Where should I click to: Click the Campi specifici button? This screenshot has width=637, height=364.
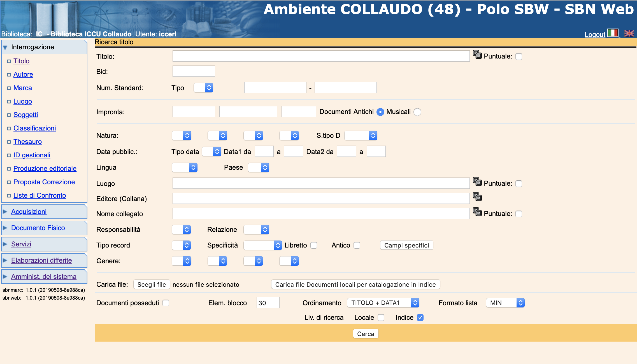pyautogui.click(x=406, y=245)
